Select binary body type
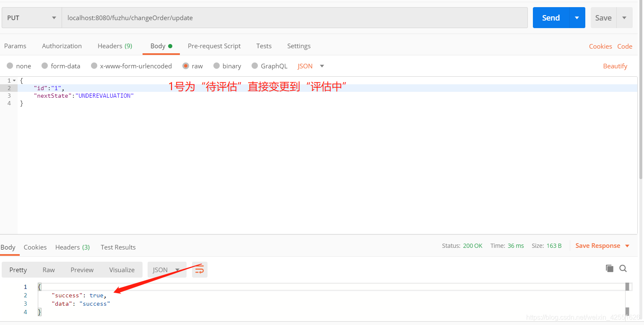The width and height of the screenshot is (644, 325). coord(227,66)
